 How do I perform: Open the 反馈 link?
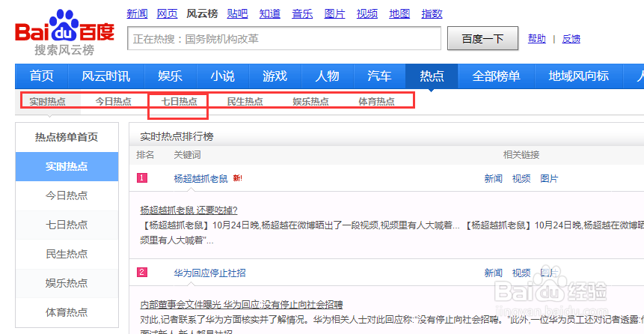pyautogui.click(x=571, y=39)
